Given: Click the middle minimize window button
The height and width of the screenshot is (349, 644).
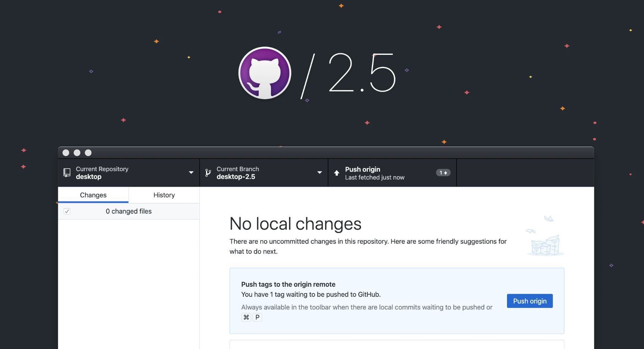Looking at the screenshot, I should coord(77,153).
